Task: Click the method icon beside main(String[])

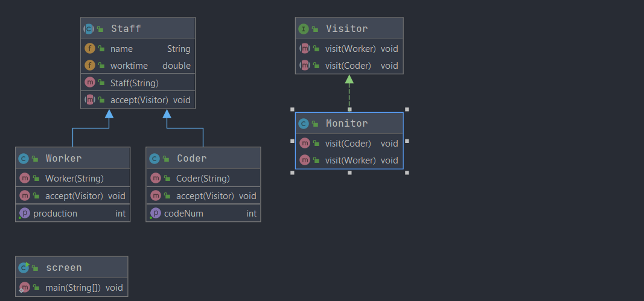Action: pos(24,288)
